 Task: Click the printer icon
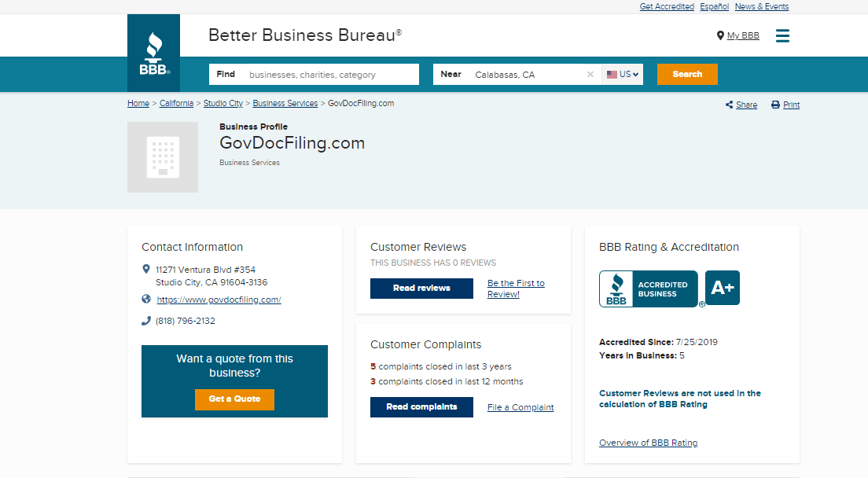[775, 105]
